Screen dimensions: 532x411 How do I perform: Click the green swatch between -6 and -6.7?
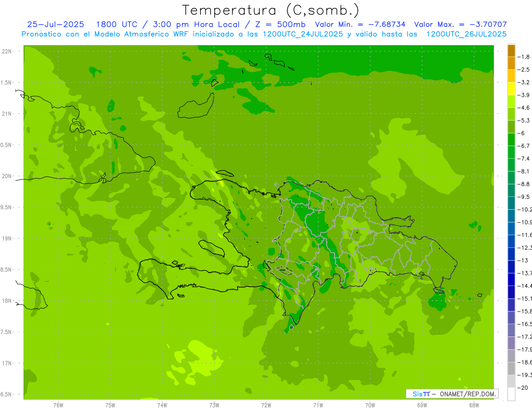[x=511, y=140]
